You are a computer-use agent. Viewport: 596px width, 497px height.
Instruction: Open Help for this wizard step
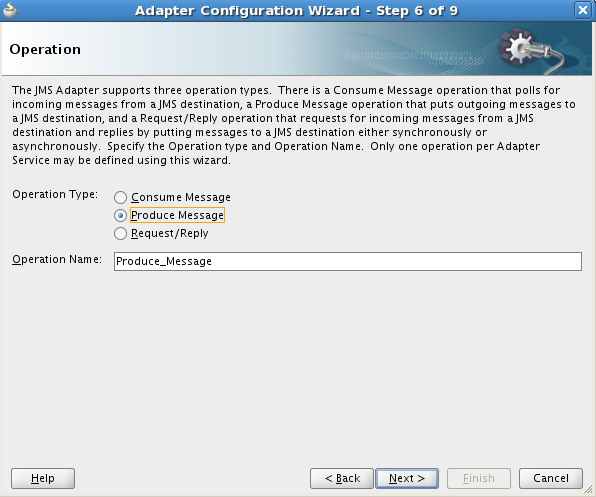[43, 478]
